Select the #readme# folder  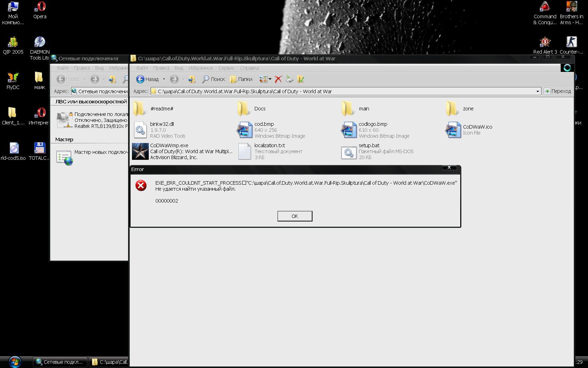pos(153,109)
